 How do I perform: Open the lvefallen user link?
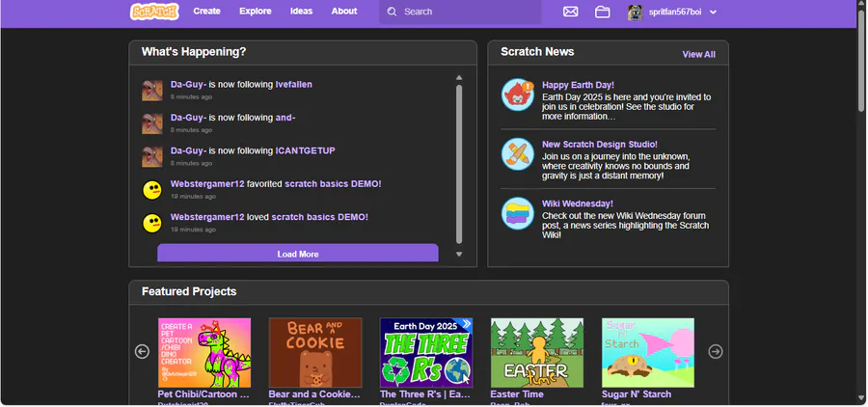click(x=294, y=85)
